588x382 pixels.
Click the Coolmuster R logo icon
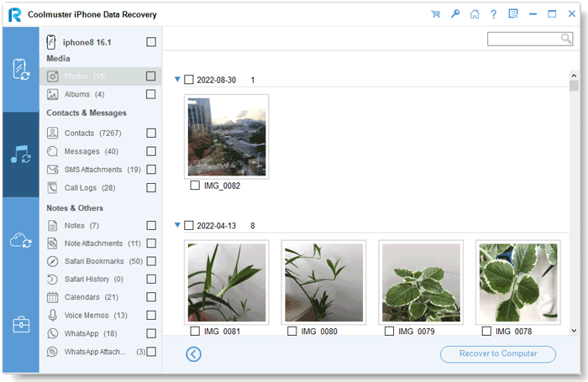point(15,14)
